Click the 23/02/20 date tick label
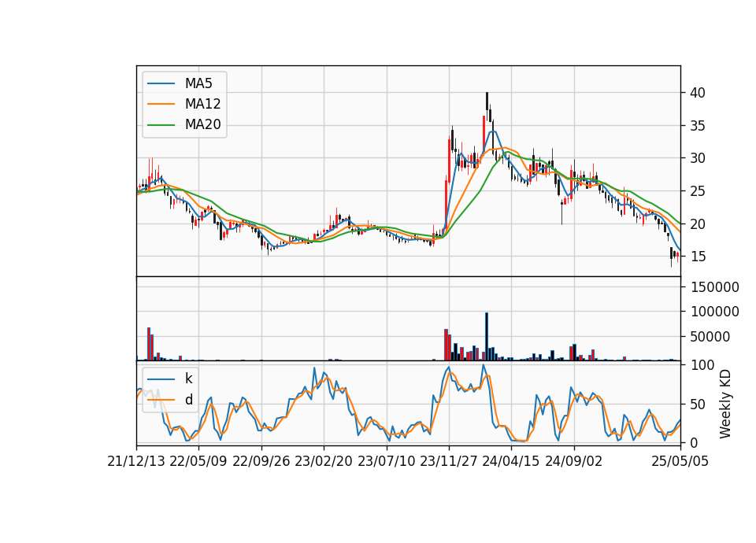The width and height of the screenshot is (756, 543). coord(324,462)
